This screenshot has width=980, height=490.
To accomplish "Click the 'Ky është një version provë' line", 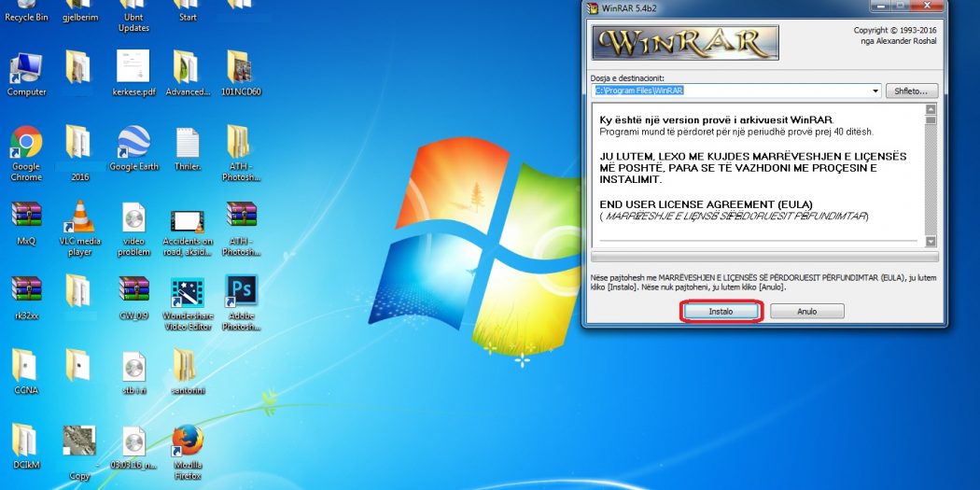I will pos(716,120).
